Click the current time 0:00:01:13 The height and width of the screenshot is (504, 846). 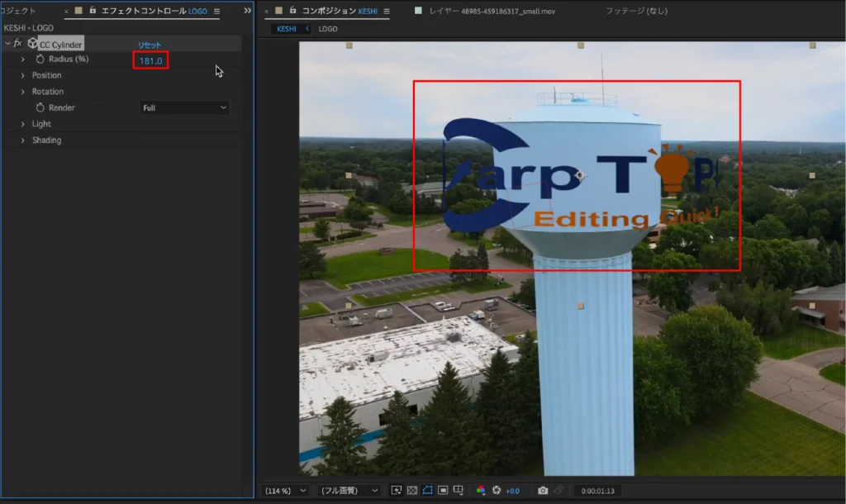click(598, 491)
